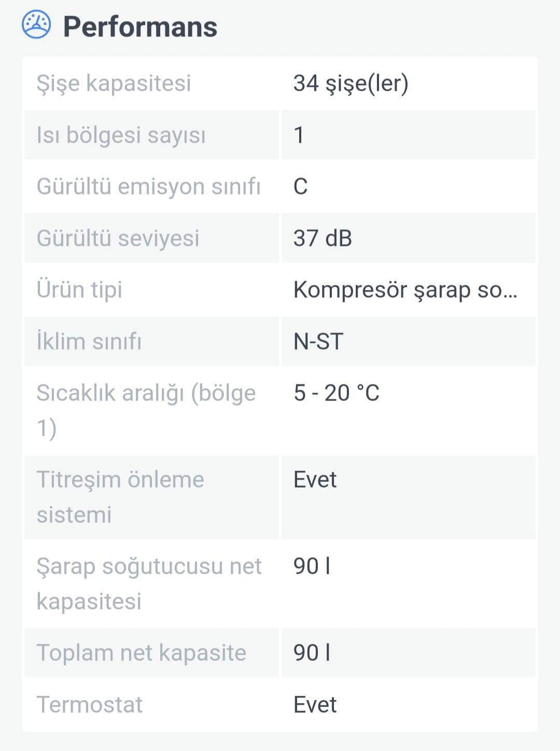Click the Şişe kapasitesi label
This screenshot has width=560, height=751.
point(114,84)
